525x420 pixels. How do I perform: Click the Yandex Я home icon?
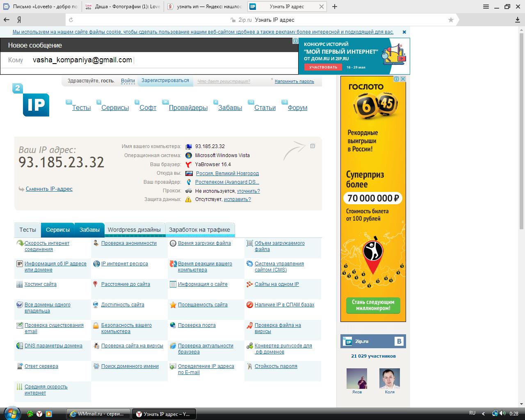click(19, 20)
